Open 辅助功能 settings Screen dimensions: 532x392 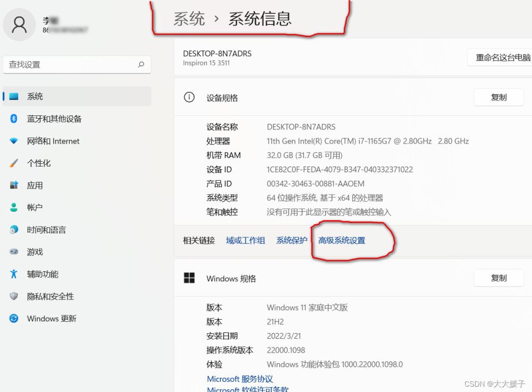pos(77,274)
